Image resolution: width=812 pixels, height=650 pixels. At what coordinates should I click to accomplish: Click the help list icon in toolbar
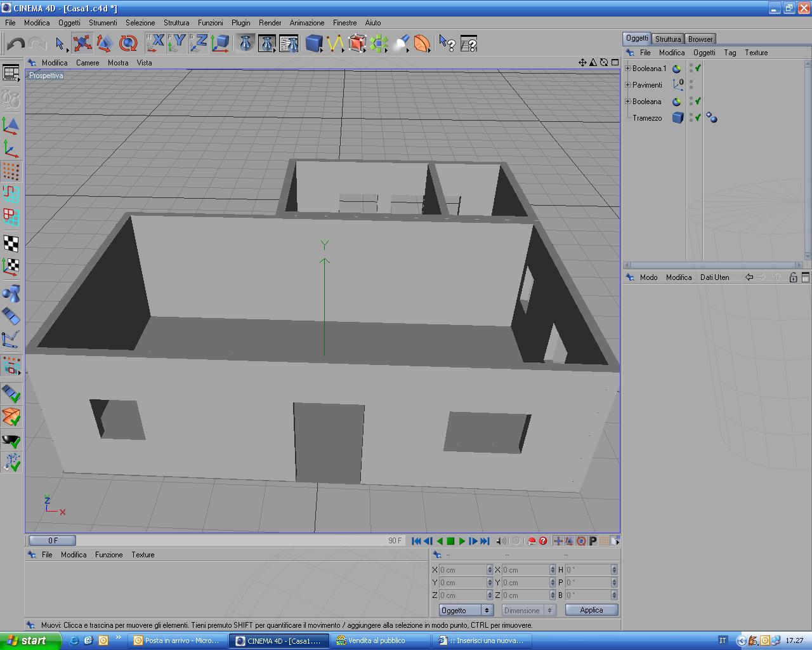tap(469, 43)
